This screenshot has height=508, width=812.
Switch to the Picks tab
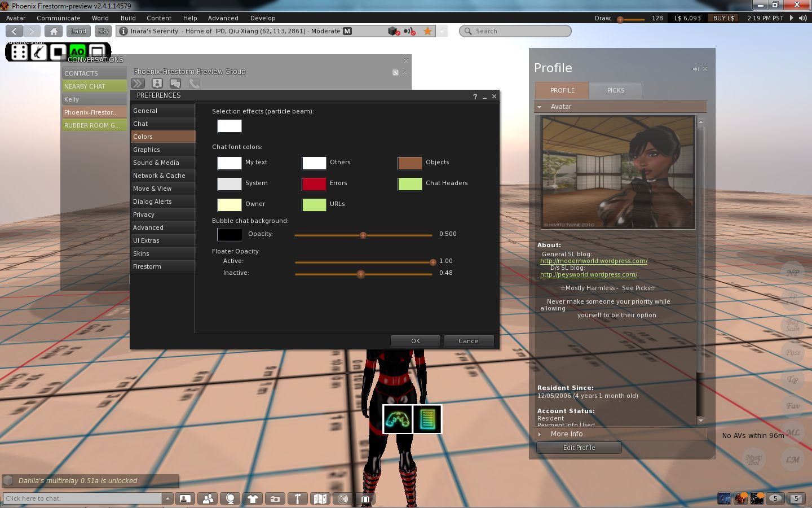[615, 90]
